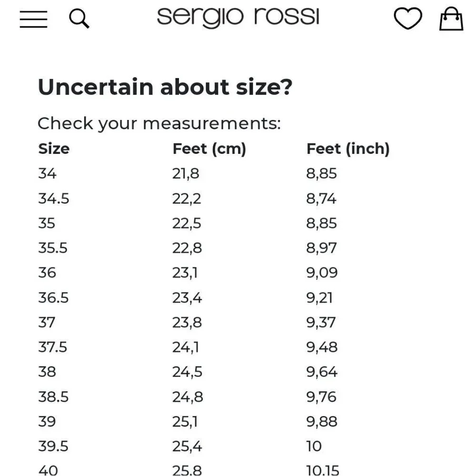Go to sergio rossi logo homepage
The height and width of the screenshot is (476, 476).
(238, 17)
